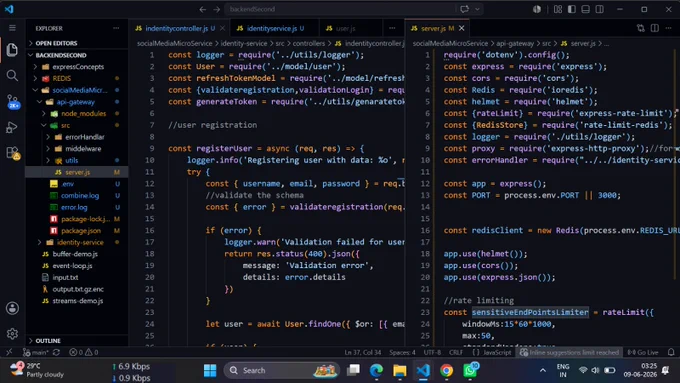Switch to server.js tab in right group
680x383 pixels.
tap(433, 28)
